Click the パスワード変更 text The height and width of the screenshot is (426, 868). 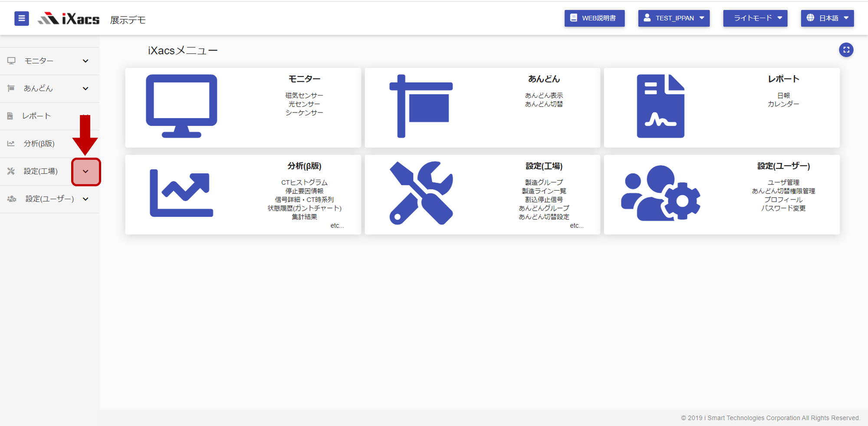point(783,208)
